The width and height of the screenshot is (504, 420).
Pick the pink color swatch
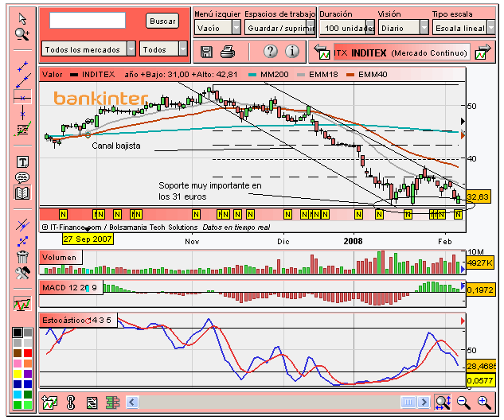pyautogui.click(x=18, y=364)
